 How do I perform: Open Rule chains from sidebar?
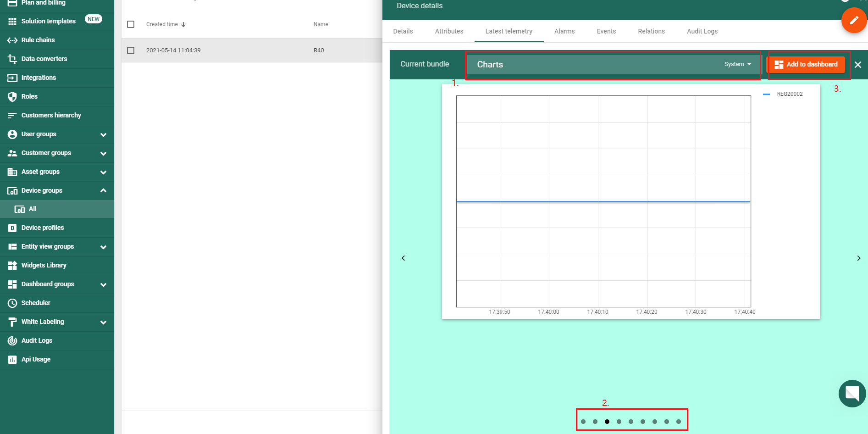38,40
